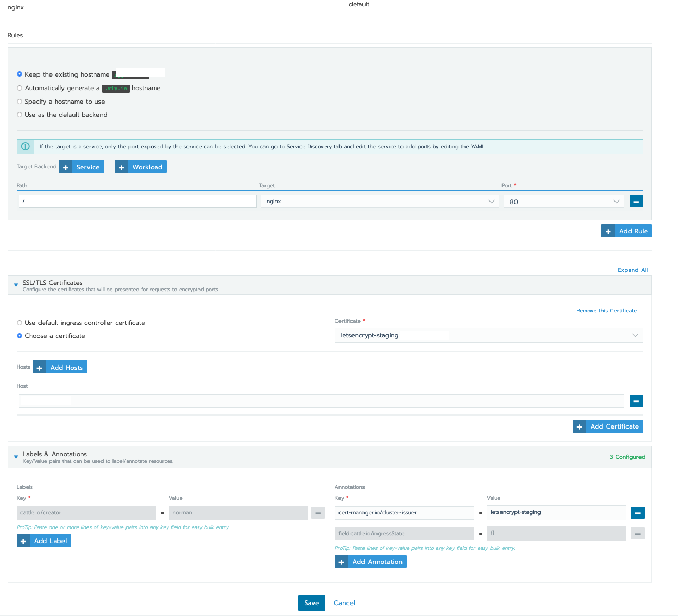Viewport: 678px width, 616px height.
Task: Click the Add Annotation button
Action: 371,562
